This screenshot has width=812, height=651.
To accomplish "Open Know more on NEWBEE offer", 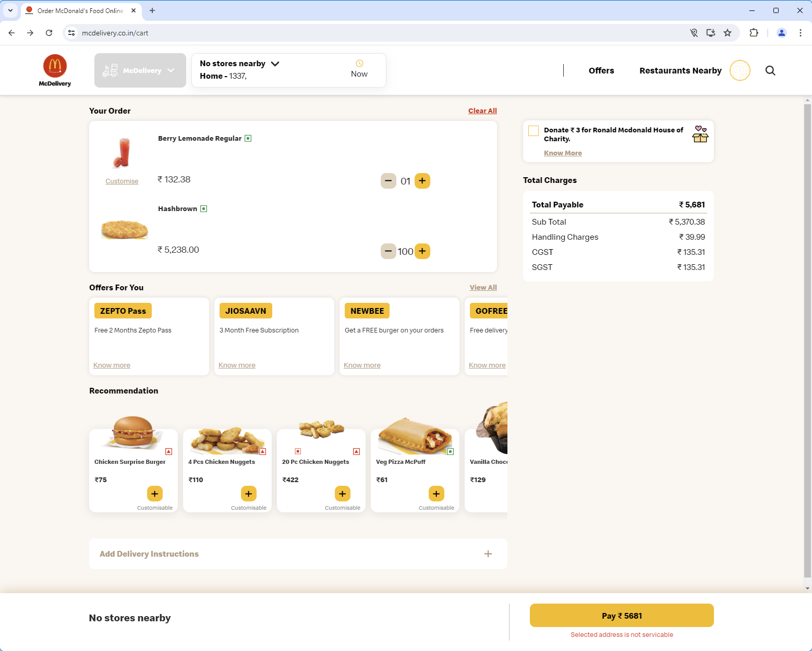I will pos(362,365).
